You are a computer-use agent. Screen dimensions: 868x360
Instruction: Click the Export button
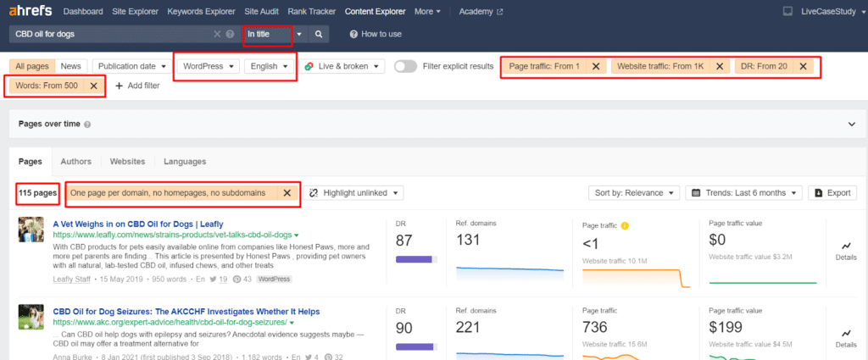[x=832, y=193]
